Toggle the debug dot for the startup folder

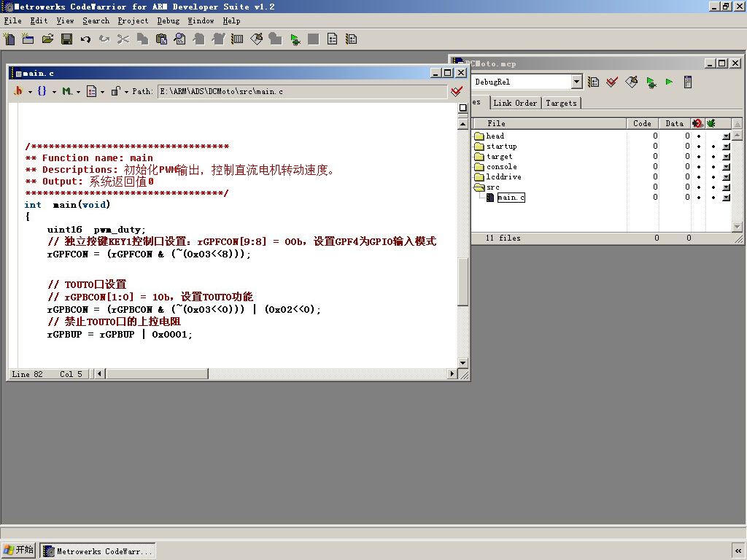point(713,146)
